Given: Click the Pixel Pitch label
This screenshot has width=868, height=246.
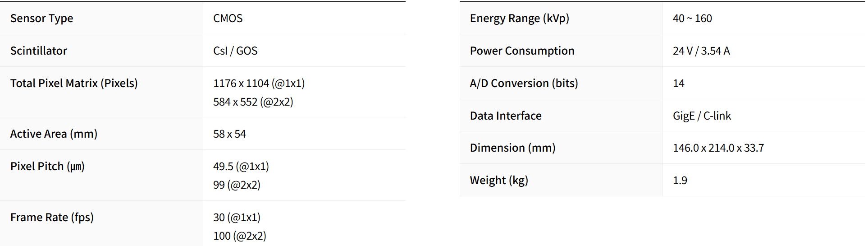Looking at the screenshot, I should 47,167.
